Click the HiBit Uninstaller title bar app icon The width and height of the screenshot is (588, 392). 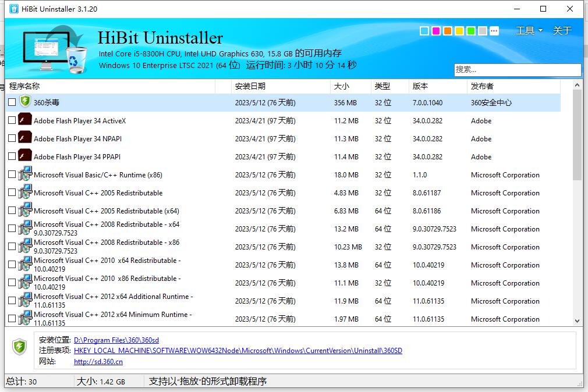coord(14,9)
